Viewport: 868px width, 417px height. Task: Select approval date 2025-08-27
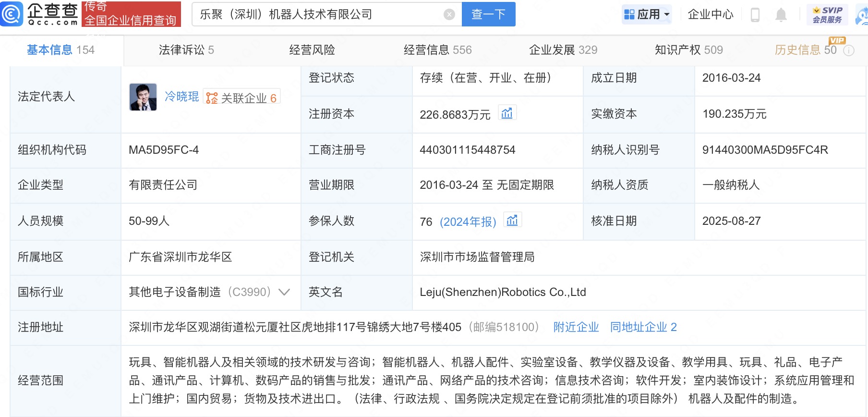732,221
